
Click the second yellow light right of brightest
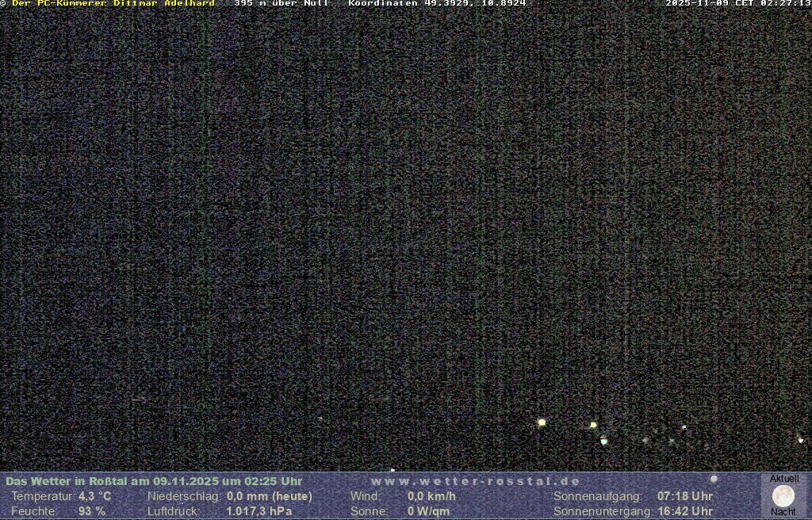pos(592,425)
